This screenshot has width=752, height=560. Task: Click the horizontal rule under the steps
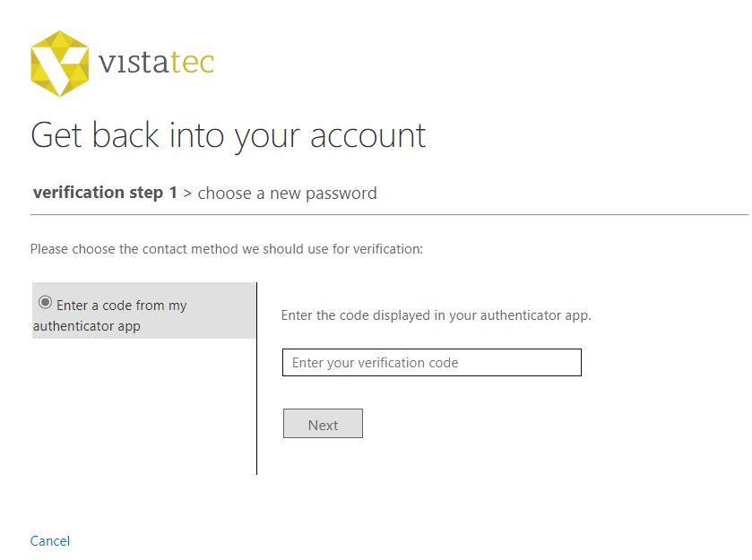pos(389,215)
